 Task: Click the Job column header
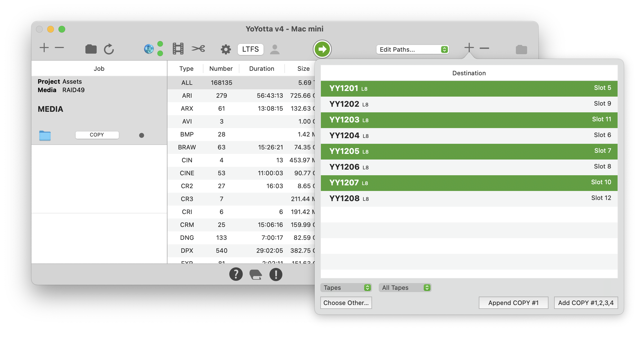coord(99,69)
